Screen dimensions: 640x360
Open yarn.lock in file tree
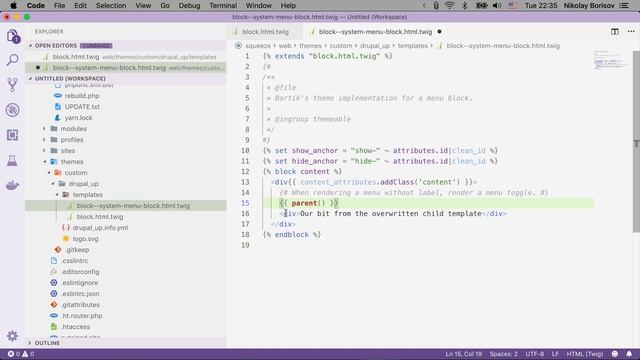click(78, 118)
